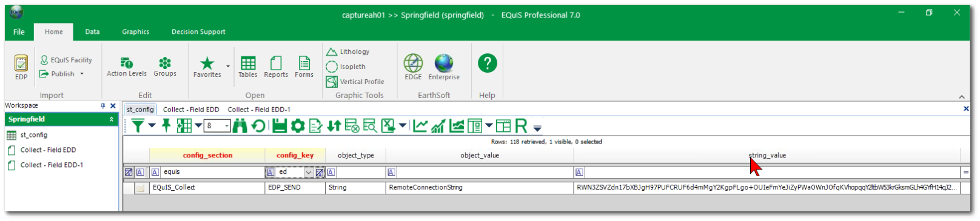Open Action Levels
The image size is (980, 221).
point(127,67)
